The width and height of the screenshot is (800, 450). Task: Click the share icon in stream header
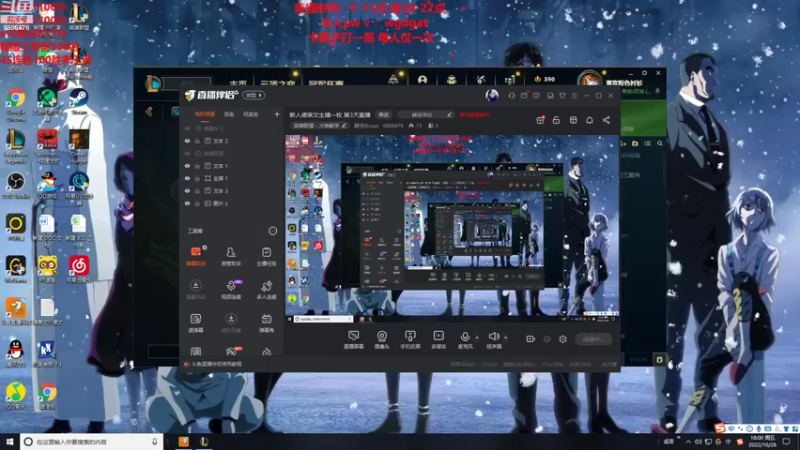click(606, 120)
